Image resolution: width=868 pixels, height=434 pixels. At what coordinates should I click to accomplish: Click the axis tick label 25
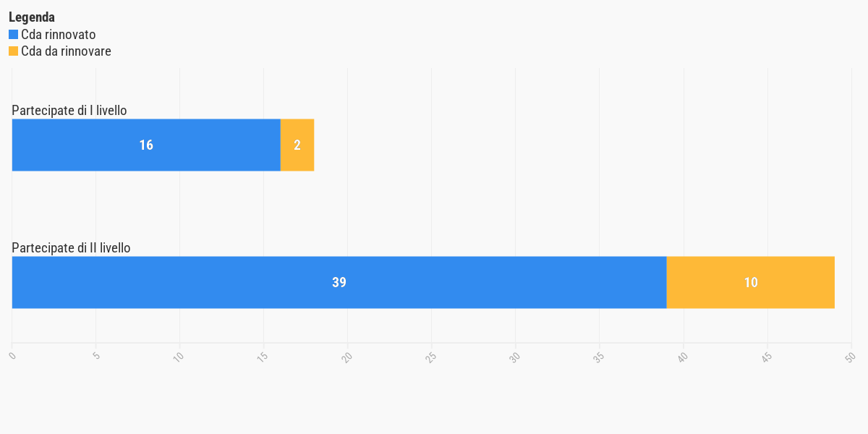[430, 356]
